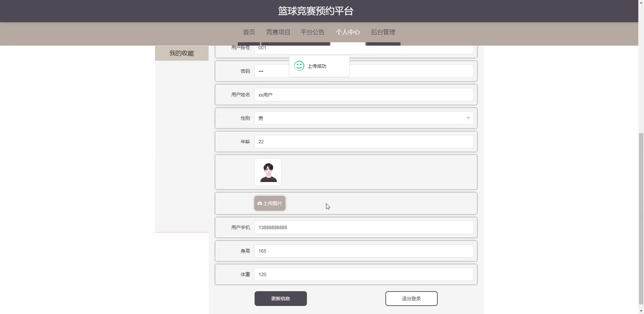
Task: Go to 竞赛项目 in the navigation bar
Action: click(x=278, y=32)
